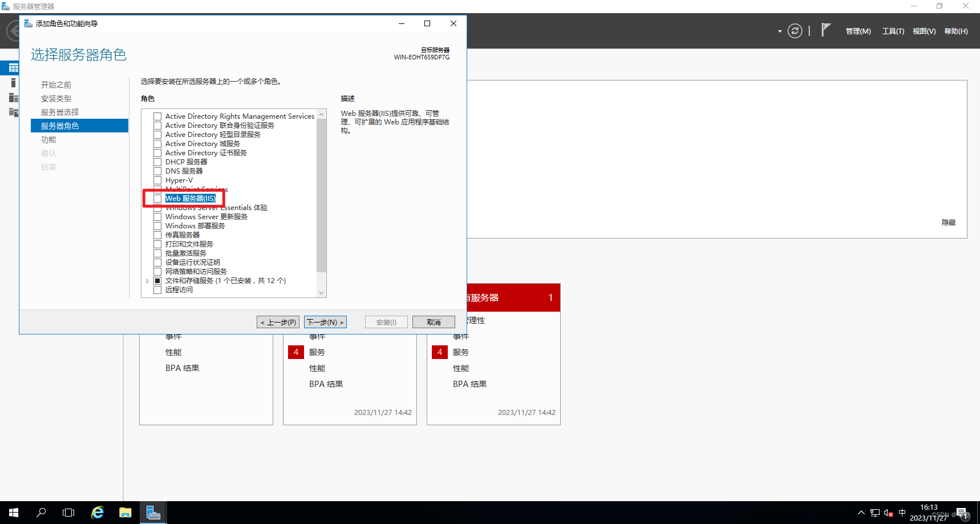Viewport: 980px width, 524px height.
Task: Click the taskbar clock showing 16:13
Action: (929, 513)
